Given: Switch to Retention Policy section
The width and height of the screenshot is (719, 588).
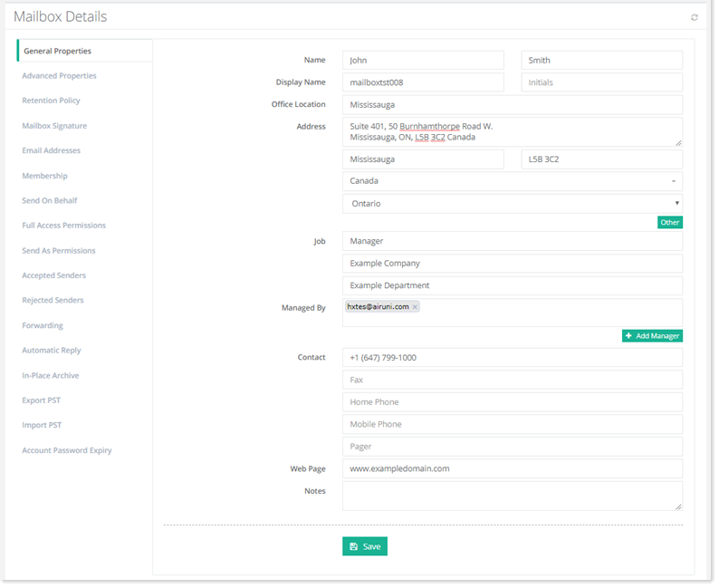Looking at the screenshot, I should pos(52,101).
